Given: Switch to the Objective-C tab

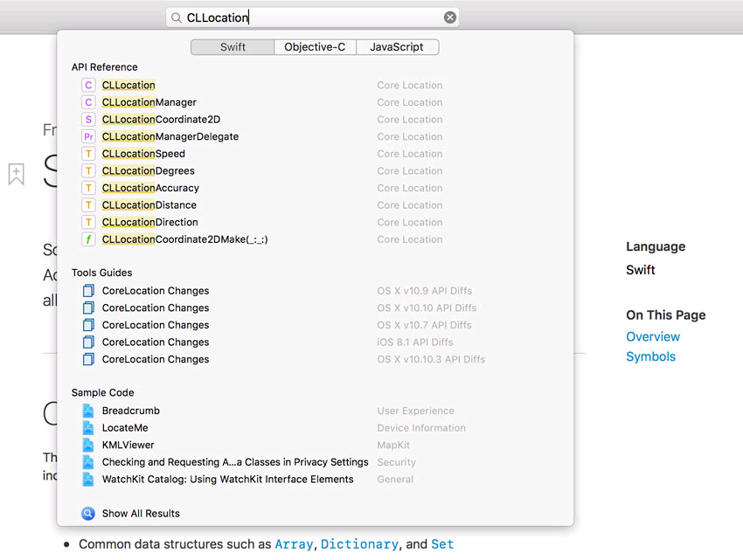Looking at the screenshot, I should tap(315, 47).
